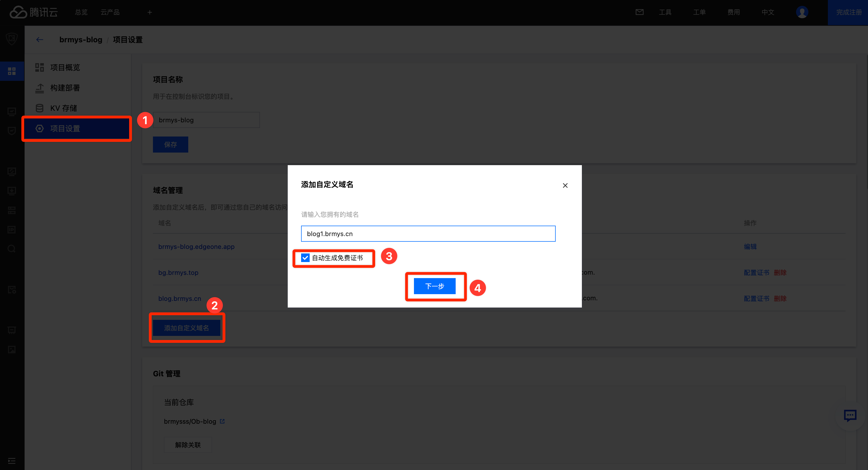The height and width of the screenshot is (470, 868).
Task: Click the EdgeOne shield logo in sidebar
Action: coord(12,39)
